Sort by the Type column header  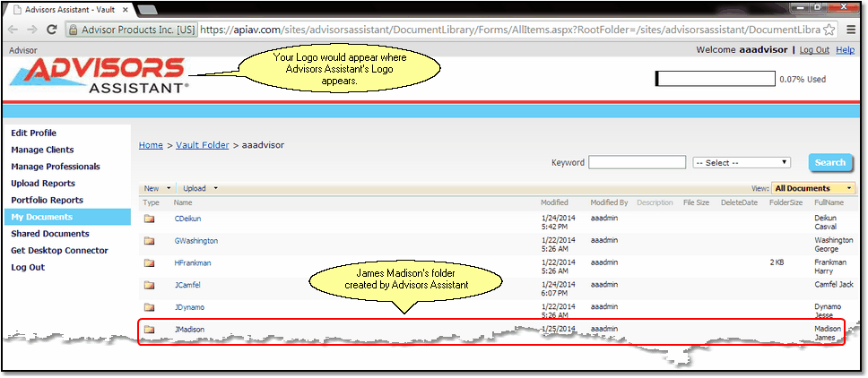tap(152, 202)
